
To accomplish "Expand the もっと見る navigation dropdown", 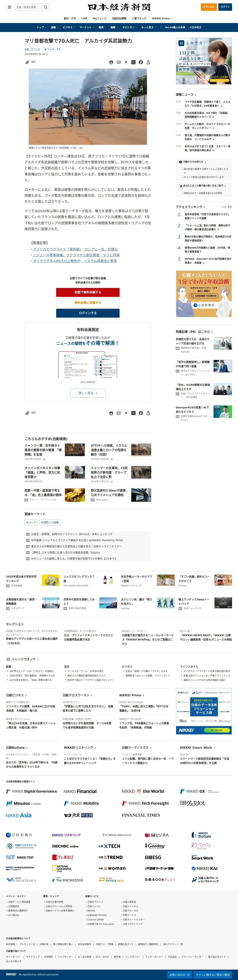I will pos(149,27).
